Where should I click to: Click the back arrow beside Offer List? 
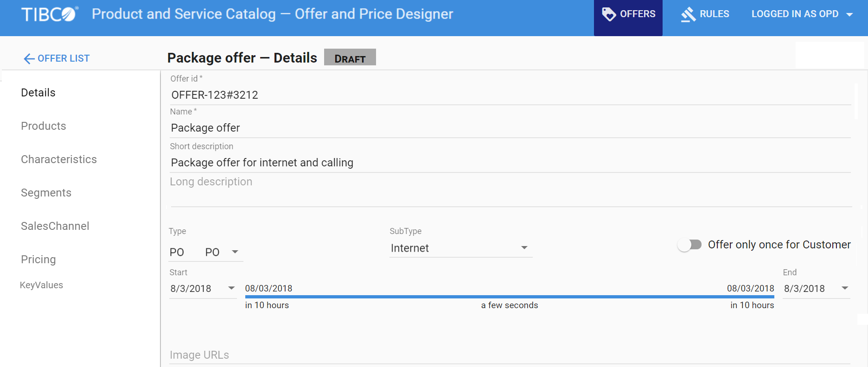click(x=29, y=59)
